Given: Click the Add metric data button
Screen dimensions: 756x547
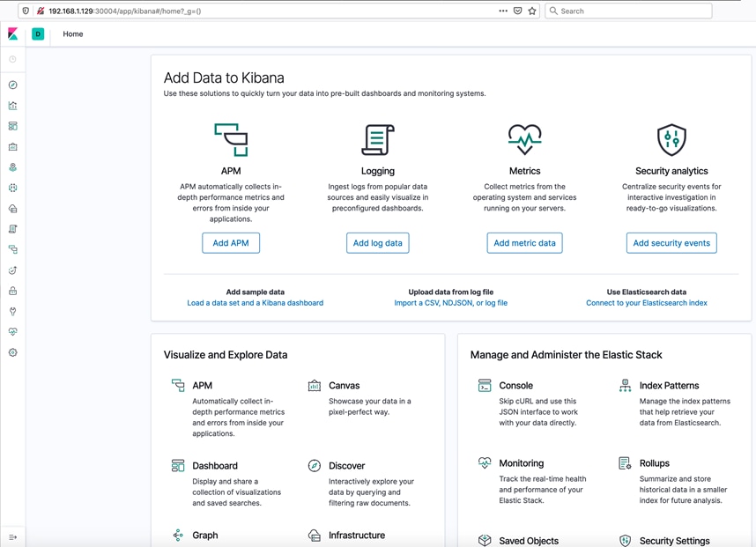Looking at the screenshot, I should point(524,243).
